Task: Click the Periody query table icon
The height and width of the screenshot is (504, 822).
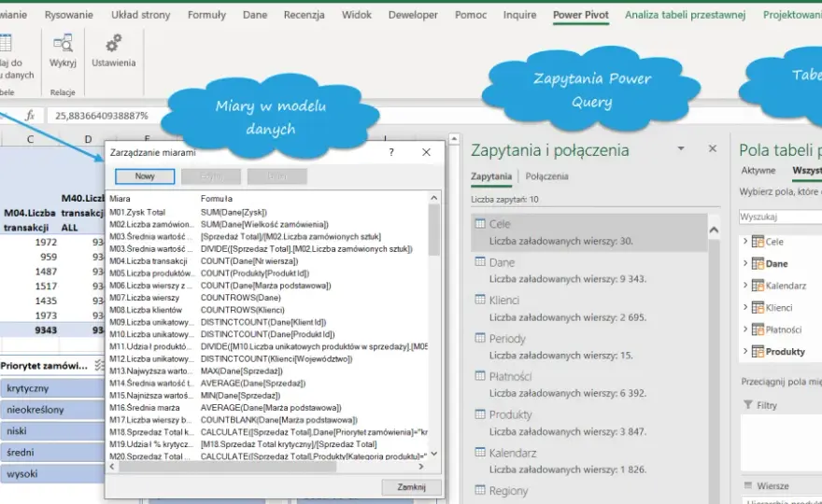Action: [x=480, y=338]
